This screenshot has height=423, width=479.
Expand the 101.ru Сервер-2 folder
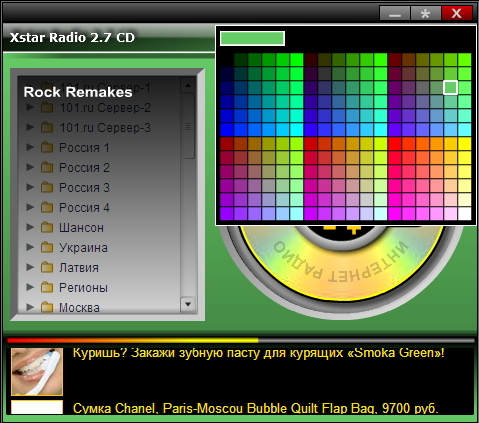tap(30, 107)
